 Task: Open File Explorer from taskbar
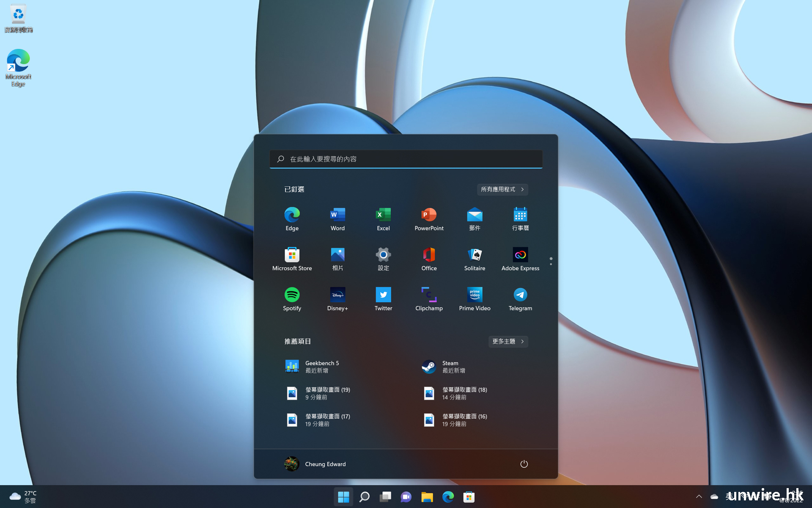(x=427, y=497)
